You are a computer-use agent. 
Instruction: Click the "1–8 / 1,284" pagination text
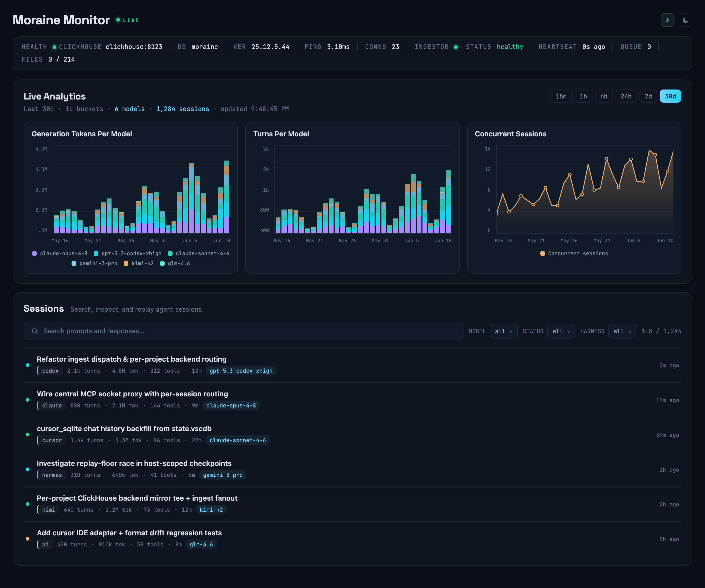click(661, 331)
